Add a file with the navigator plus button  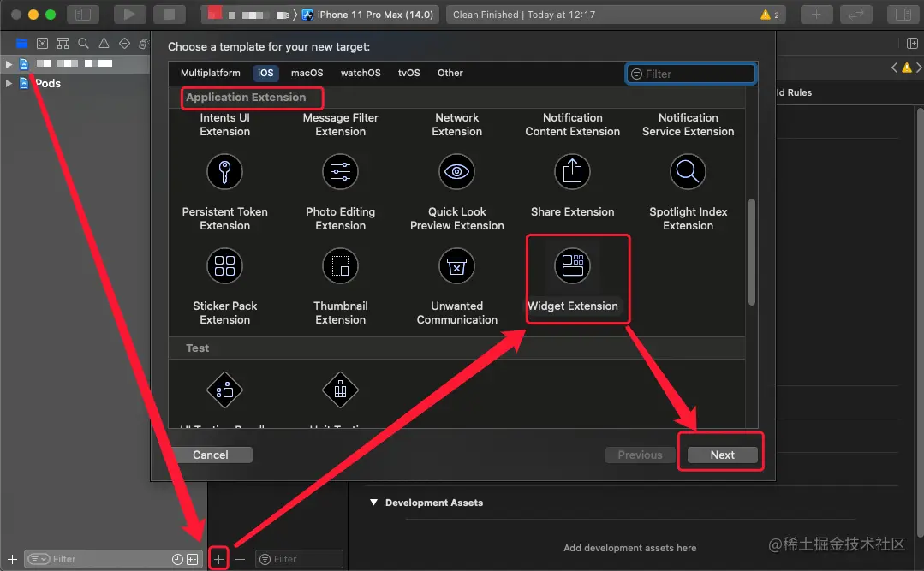(12, 559)
